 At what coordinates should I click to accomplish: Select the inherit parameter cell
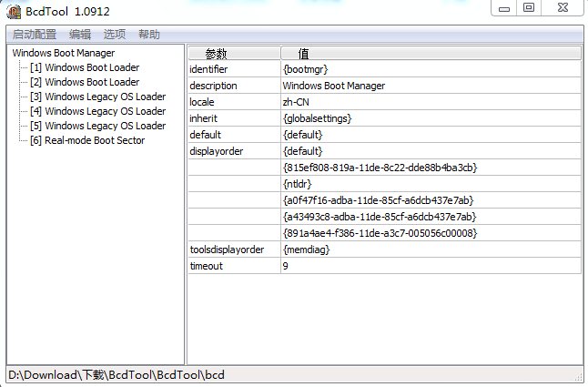(234, 118)
